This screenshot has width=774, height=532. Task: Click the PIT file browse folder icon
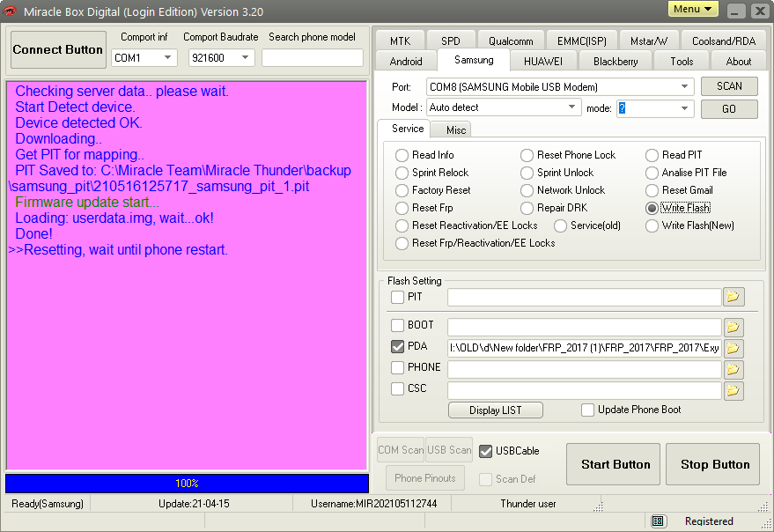[733, 298]
